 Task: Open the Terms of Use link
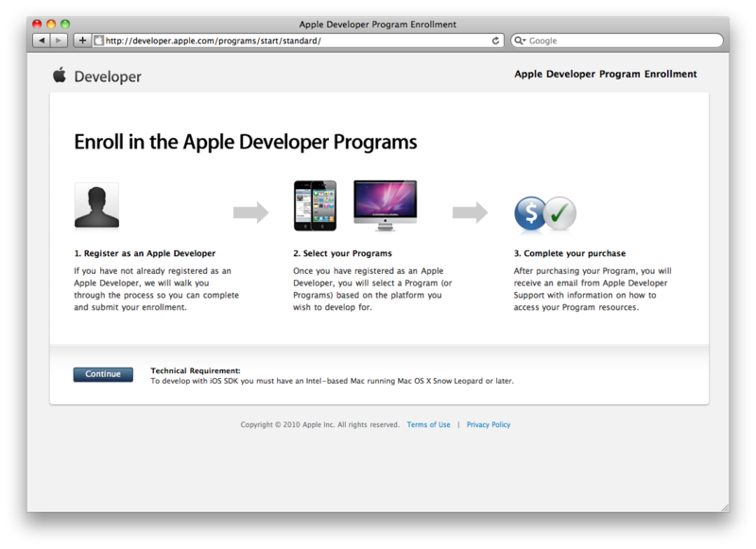pos(428,424)
